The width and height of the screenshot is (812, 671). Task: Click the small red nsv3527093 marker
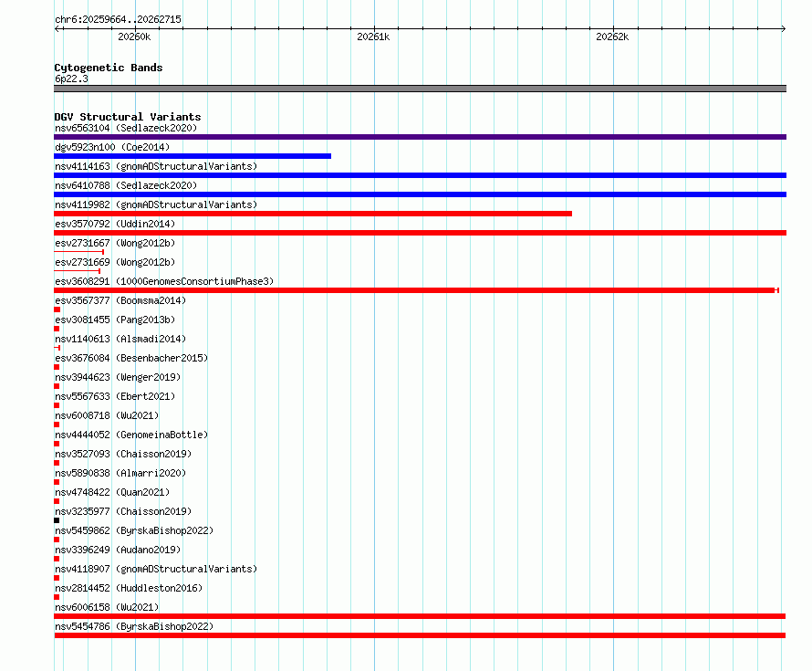pyautogui.click(x=57, y=463)
